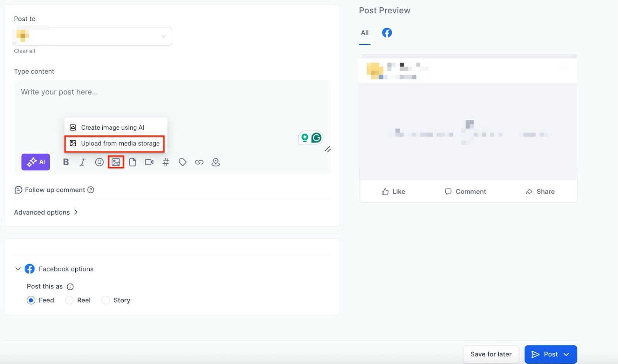618x364 pixels.
Task: Switch to the All preview tab
Action: click(x=365, y=33)
